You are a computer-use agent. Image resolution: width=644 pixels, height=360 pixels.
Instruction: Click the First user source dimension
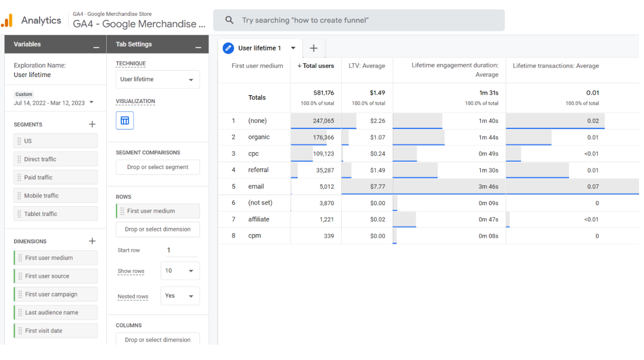click(55, 276)
